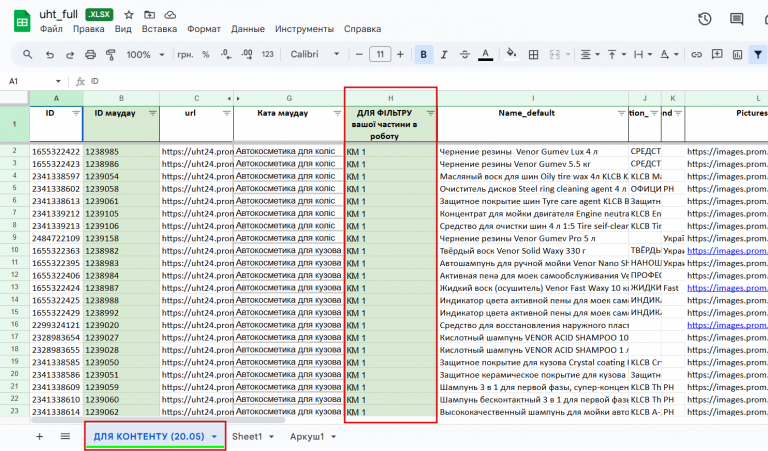Redo the last action

pos(70,54)
